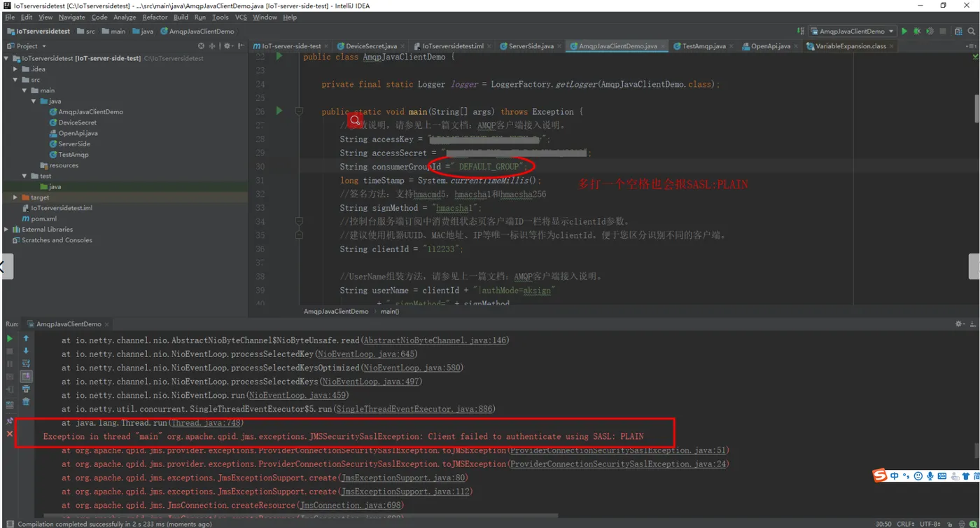
Task: Rerun program in the Run panel
Action: [10, 338]
